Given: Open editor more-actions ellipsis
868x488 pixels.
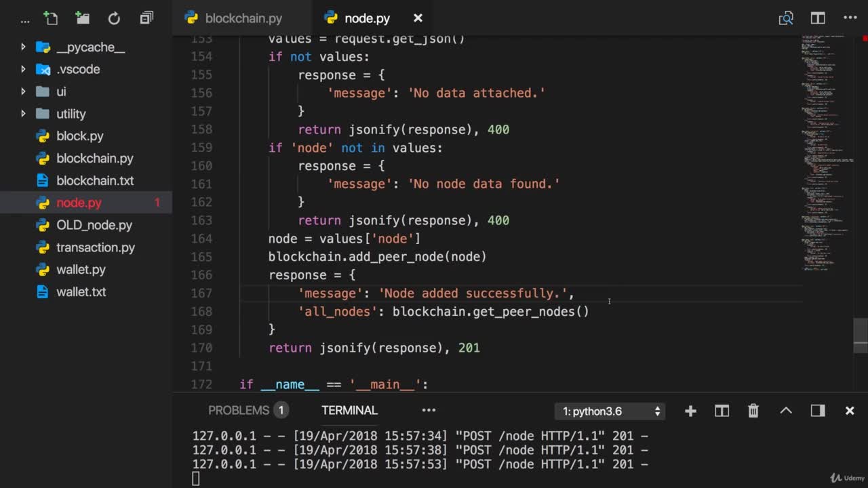Looking at the screenshot, I should point(850,18).
